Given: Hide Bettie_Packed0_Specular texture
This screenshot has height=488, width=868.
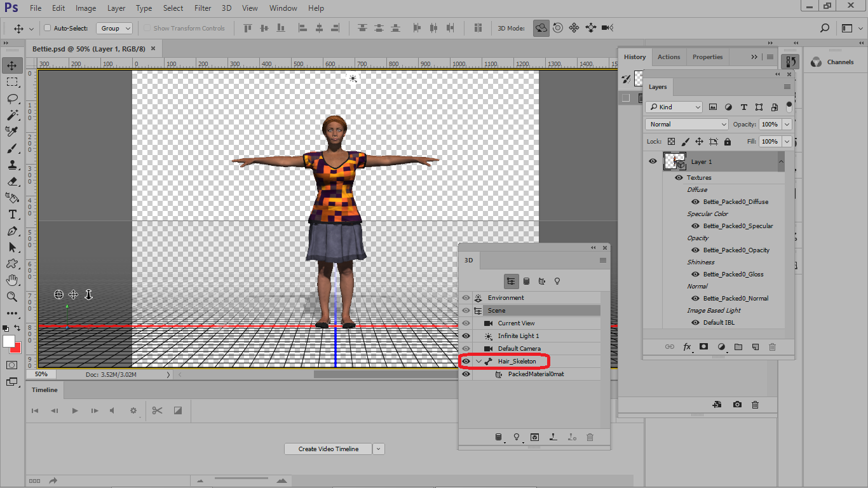Looking at the screenshot, I should (x=695, y=226).
